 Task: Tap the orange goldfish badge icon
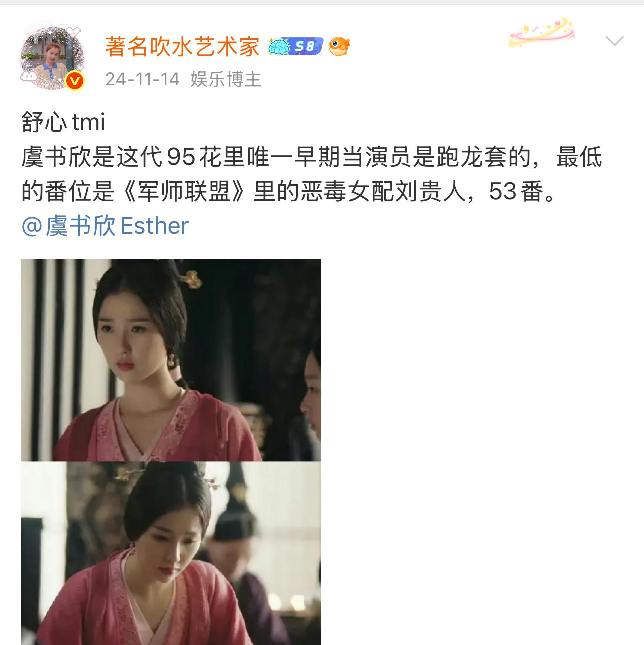339,46
